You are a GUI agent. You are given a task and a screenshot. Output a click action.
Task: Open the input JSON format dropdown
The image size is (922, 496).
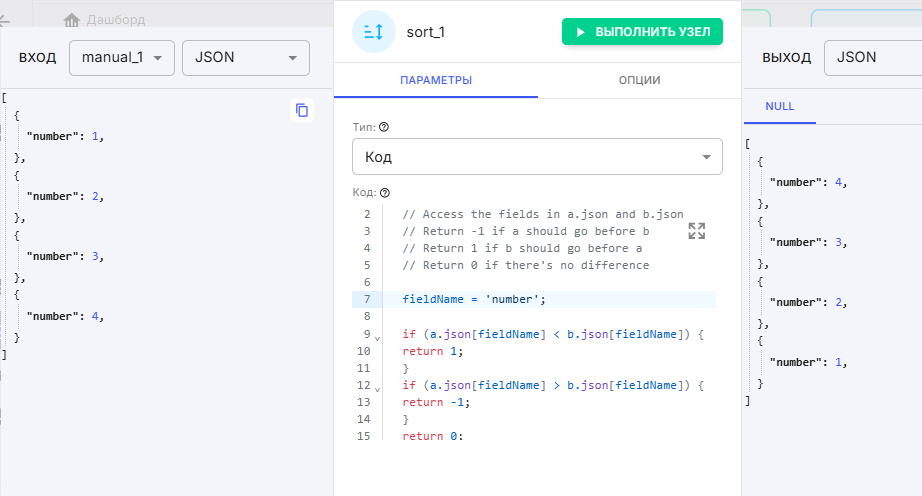pos(245,58)
